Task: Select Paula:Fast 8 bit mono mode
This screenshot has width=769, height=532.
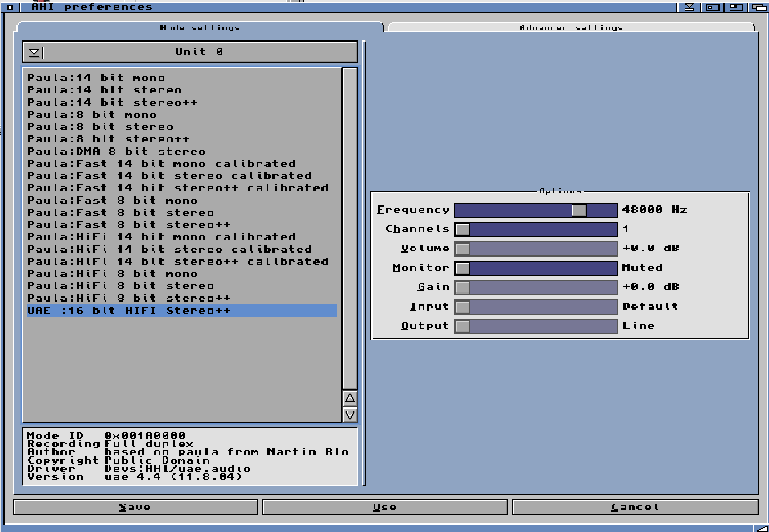Action: pos(113,200)
